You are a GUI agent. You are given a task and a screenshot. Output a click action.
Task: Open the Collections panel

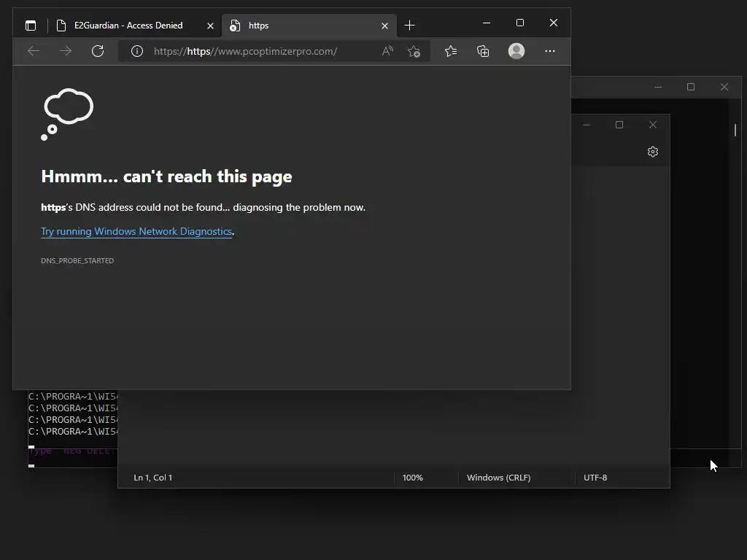tap(483, 51)
